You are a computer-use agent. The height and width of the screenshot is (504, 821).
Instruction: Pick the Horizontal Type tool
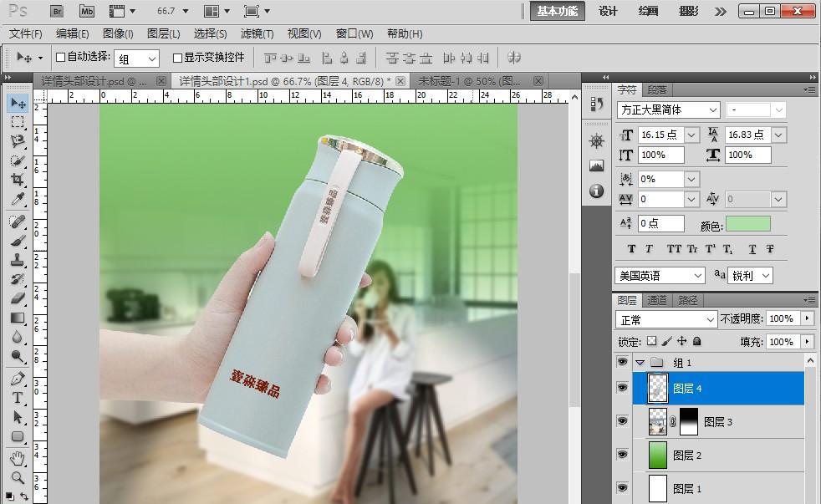click(18, 398)
